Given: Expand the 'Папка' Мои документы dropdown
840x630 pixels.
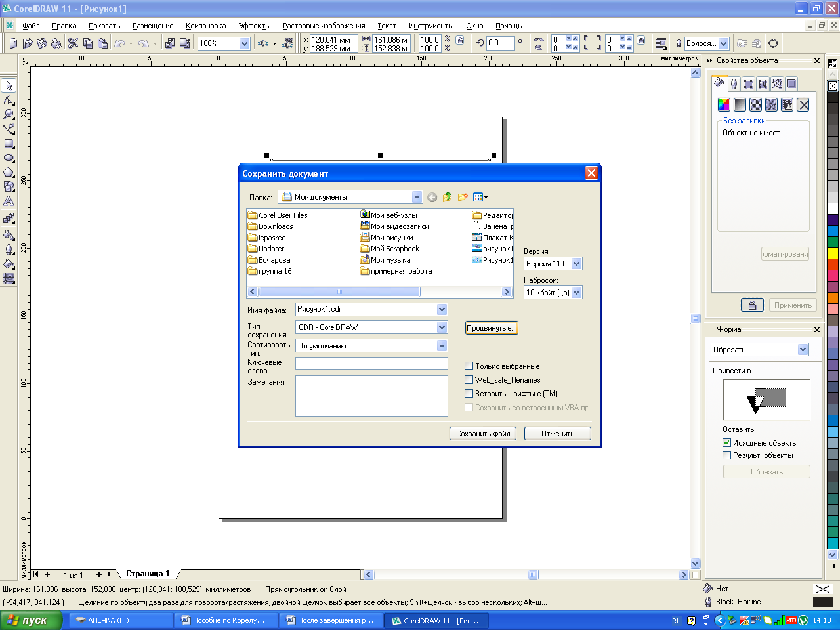Looking at the screenshot, I should tap(417, 197).
